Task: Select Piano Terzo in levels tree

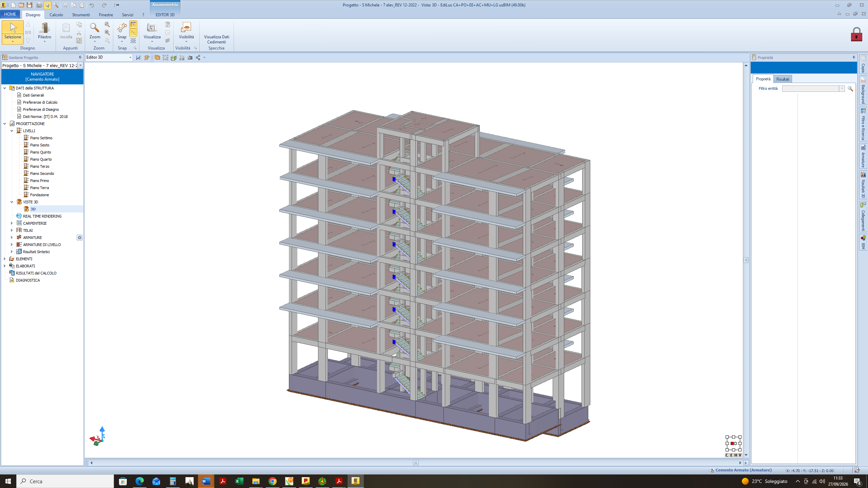Action: point(39,166)
